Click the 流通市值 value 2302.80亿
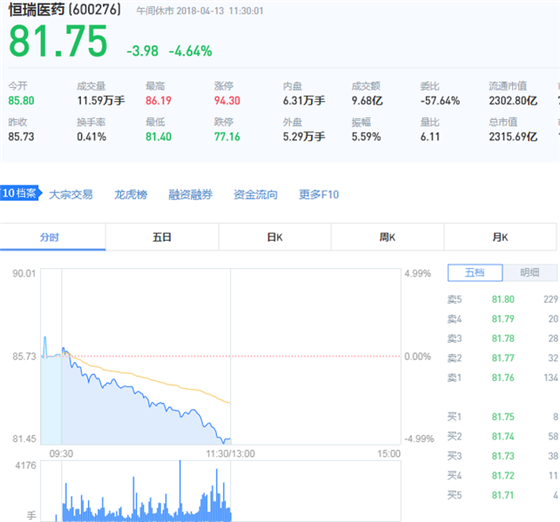This screenshot has height=522, width=560. (513, 101)
